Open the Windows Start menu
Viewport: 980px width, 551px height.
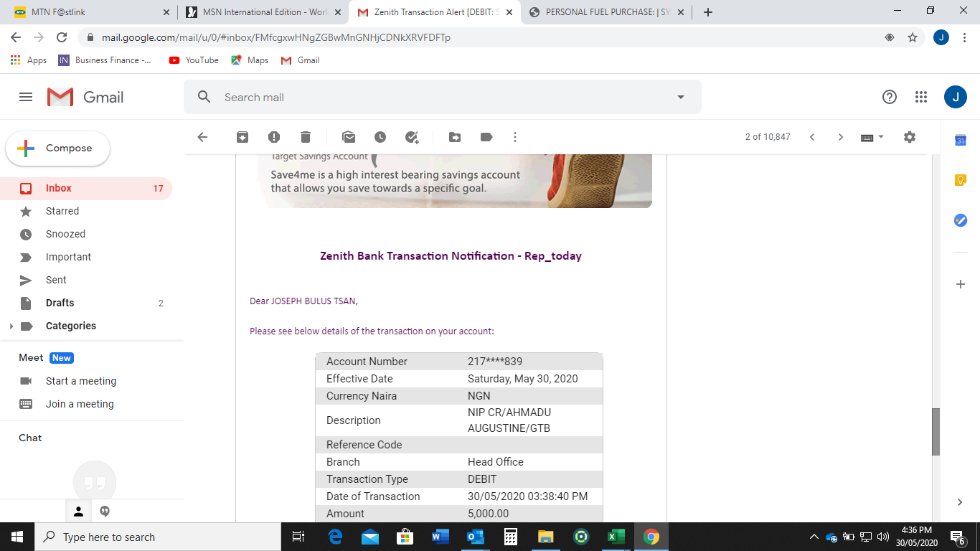(17, 537)
